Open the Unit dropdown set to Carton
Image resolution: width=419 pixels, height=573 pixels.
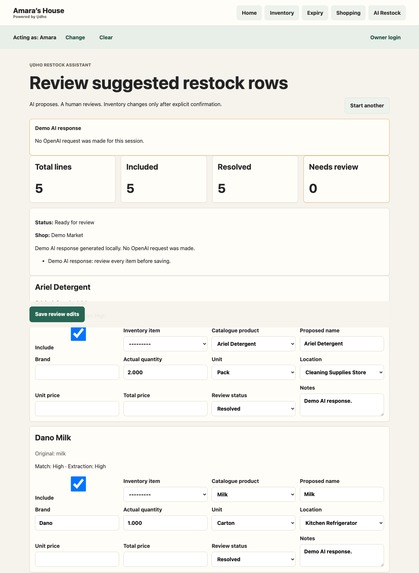254,523
